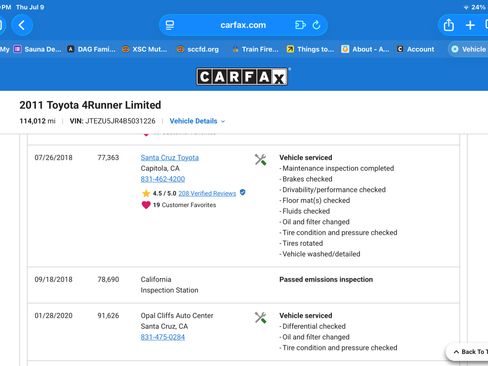Open 208 Verified Reviews link
Viewport: 488px width, 366px height.
click(207, 193)
